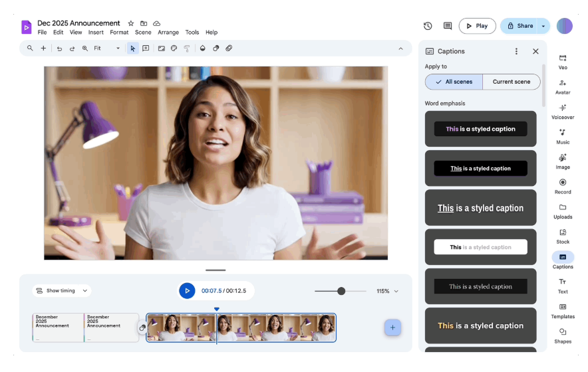Select the first December 2025 Announcement scene thumbnail

pyautogui.click(x=58, y=327)
